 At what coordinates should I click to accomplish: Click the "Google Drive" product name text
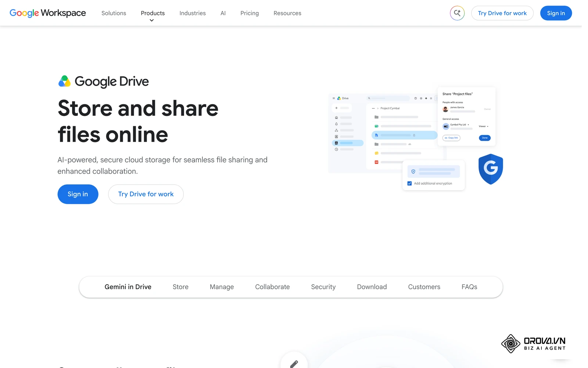[x=112, y=82]
